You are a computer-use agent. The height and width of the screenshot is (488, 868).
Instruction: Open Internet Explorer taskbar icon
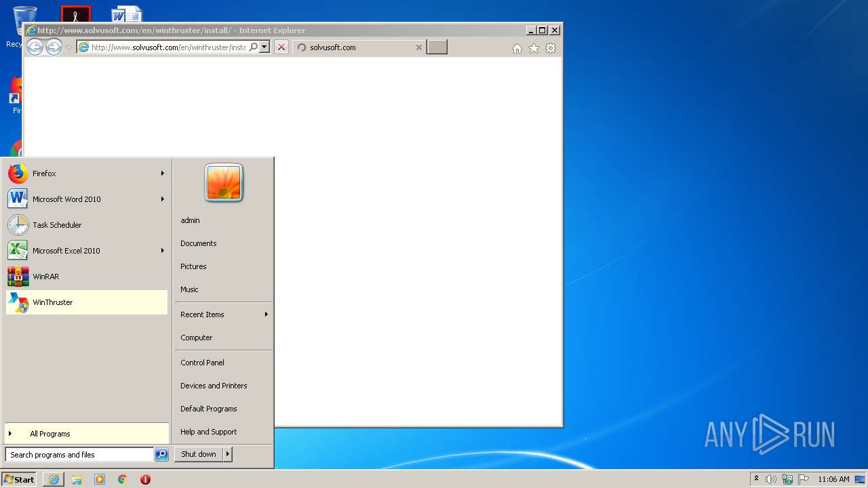[x=54, y=479]
